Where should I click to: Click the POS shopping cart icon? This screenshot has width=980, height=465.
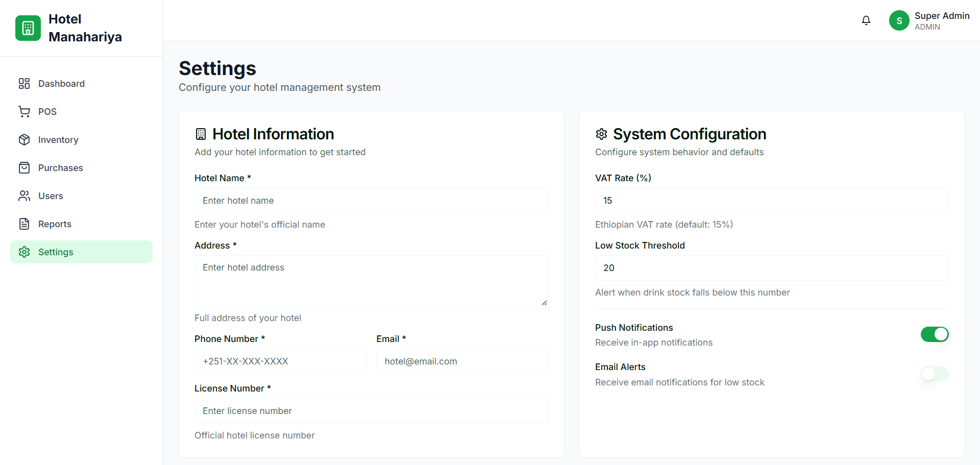(24, 112)
